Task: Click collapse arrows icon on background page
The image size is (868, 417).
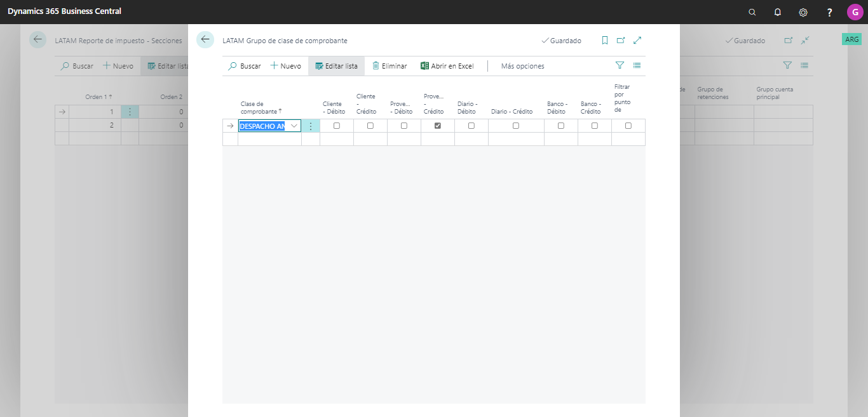Action: pos(805,40)
